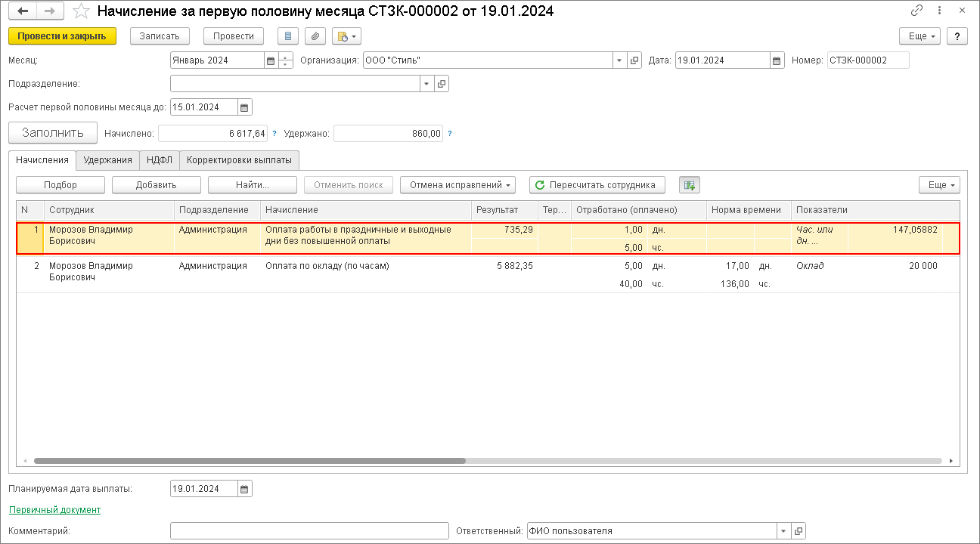This screenshot has width=980, height=544.
Task: Increase month with the stepper up arrow
Action: click(x=285, y=57)
